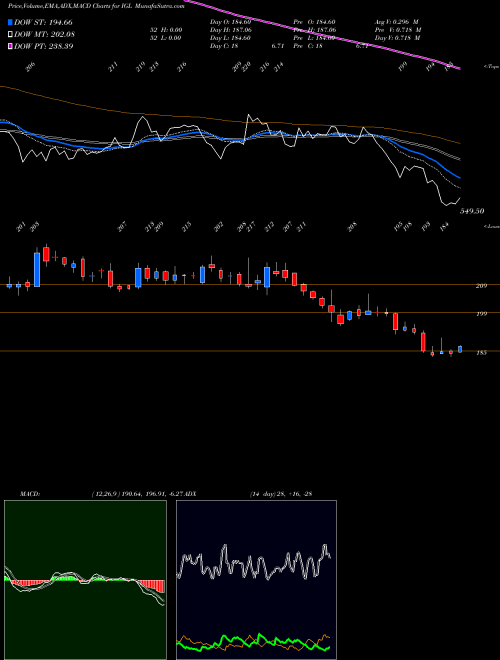Click the 199 price level label

click(x=481, y=314)
